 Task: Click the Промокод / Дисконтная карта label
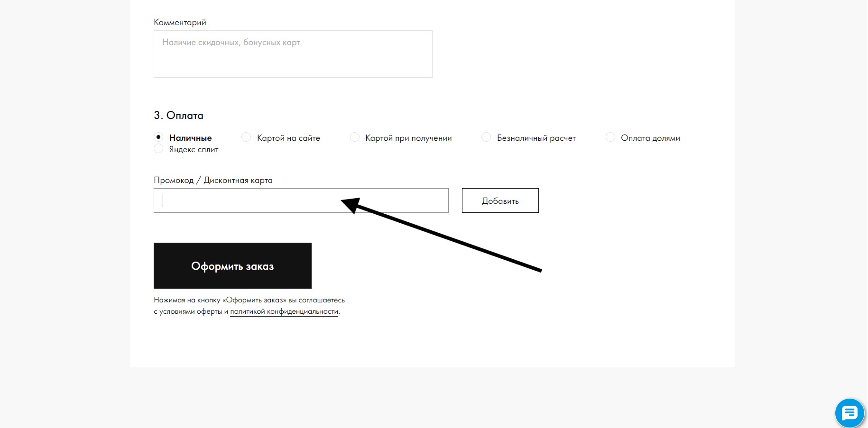pos(213,180)
